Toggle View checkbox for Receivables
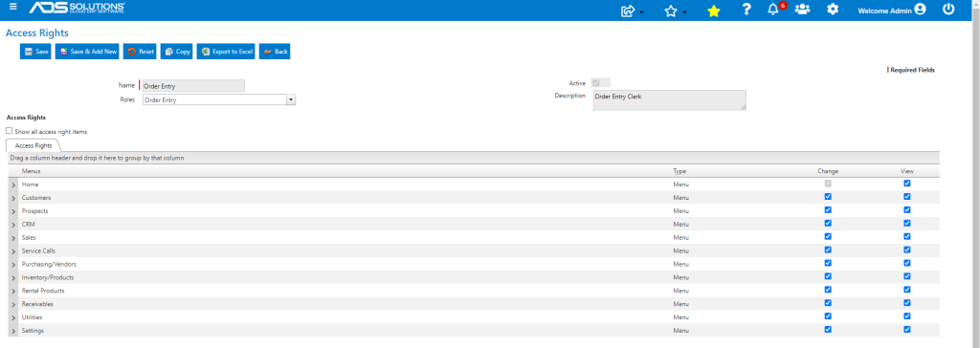This screenshot has height=348, width=980. pyautogui.click(x=907, y=302)
